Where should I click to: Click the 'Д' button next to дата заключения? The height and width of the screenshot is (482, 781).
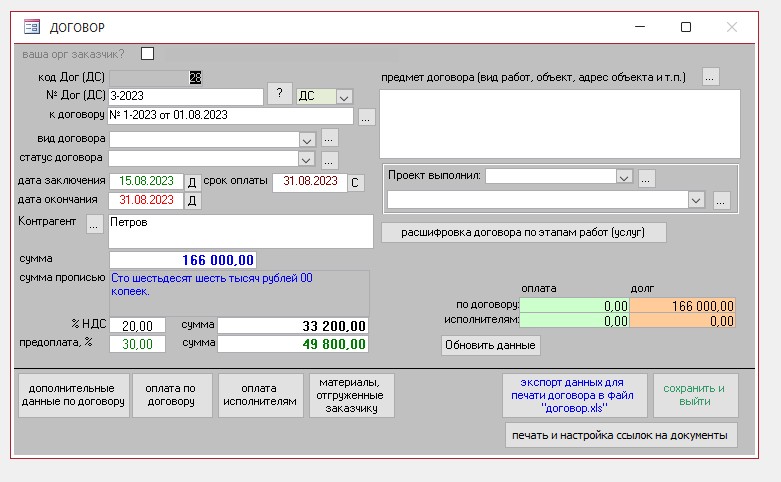point(193,182)
